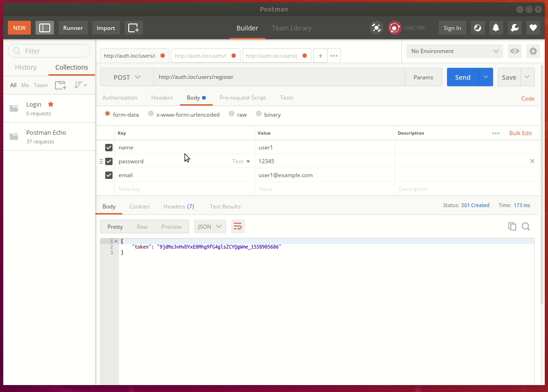Open the POST method dropdown
The width and height of the screenshot is (548, 392).
click(127, 77)
